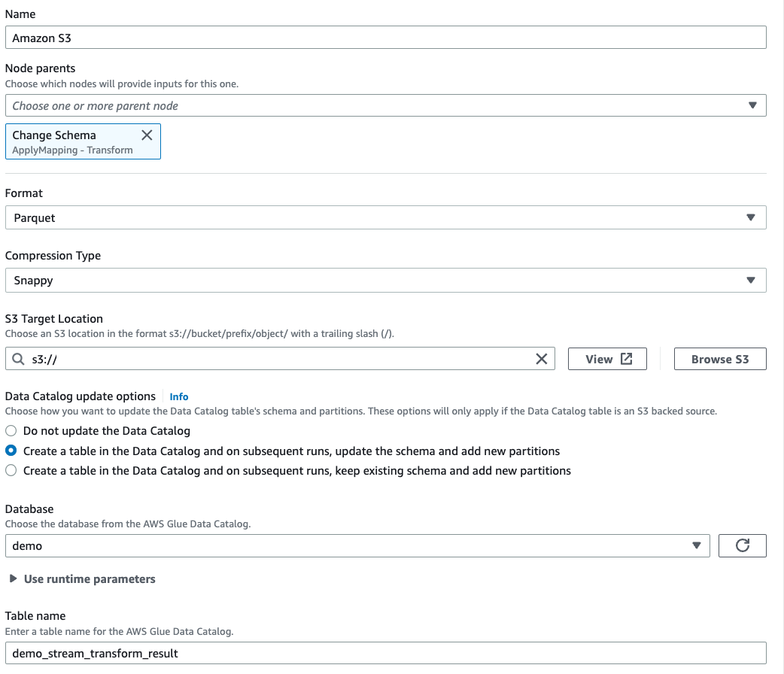The height and width of the screenshot is (674, 784).
Task: Select Do not update the Data Catalog
Action: pos(11,431)
